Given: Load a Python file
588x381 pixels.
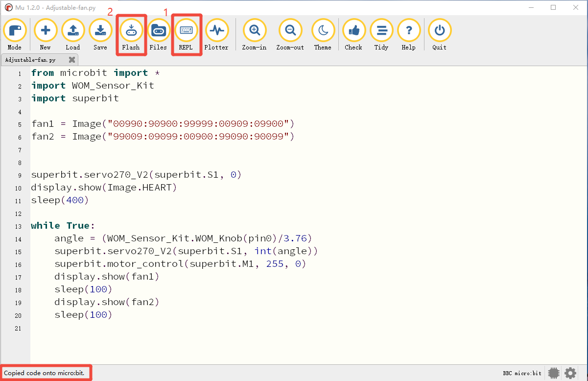Looking at the screenshot, I should pos(73,35).
